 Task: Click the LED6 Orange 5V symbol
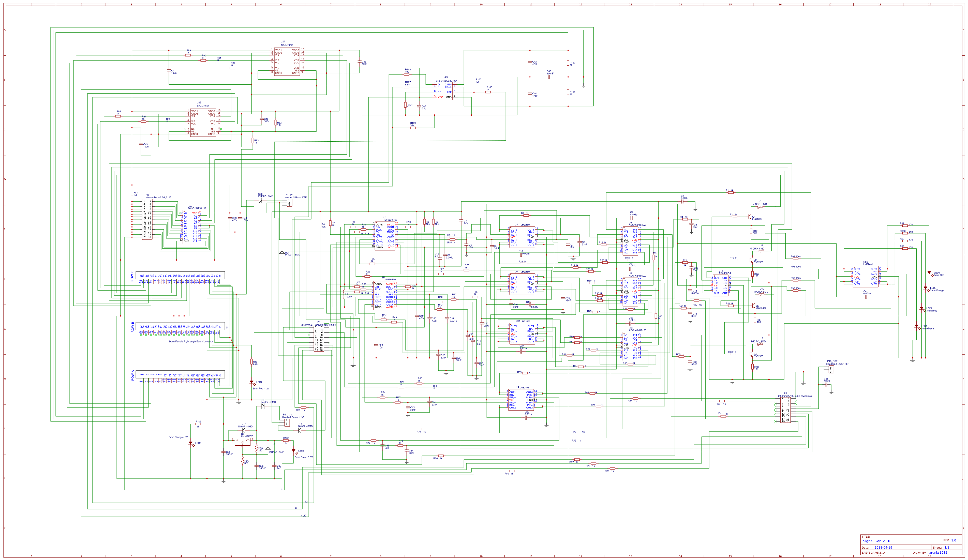tap(190, 443)
